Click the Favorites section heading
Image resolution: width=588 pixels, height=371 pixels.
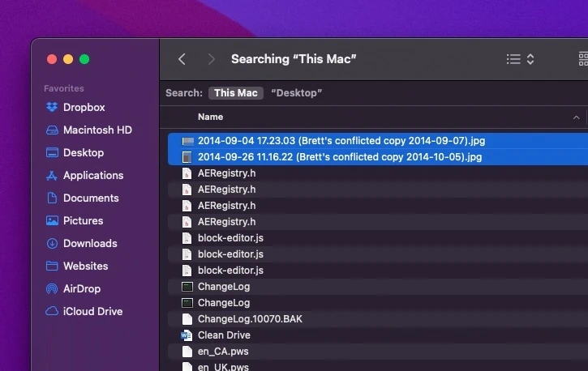[x=64, y=88]
